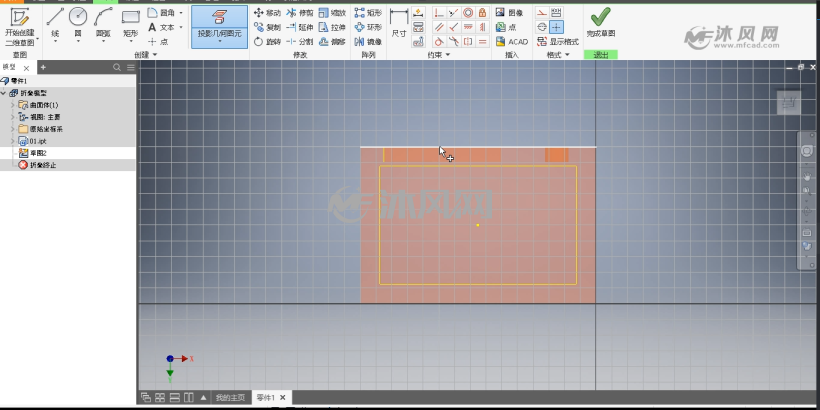Image resolution: width=820 pixels, height=410 pixels.
Task: Toggle the Construction line format button
Action: [x=542, y=13]
